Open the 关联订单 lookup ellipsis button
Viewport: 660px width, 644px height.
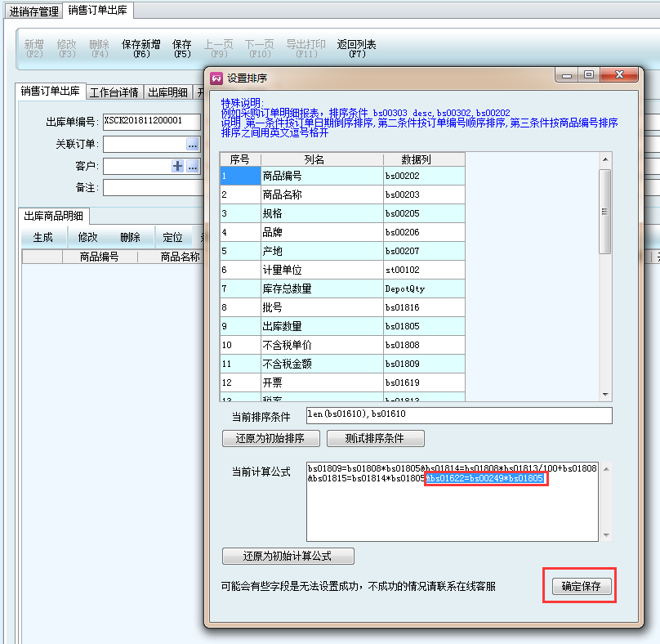tap(193, 144)
